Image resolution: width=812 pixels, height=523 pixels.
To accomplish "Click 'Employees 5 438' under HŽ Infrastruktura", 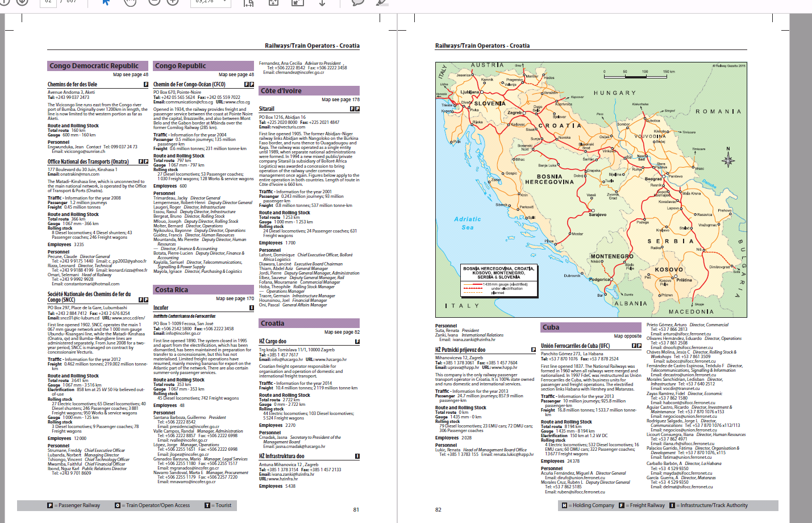I will click(x=277, y=486).
